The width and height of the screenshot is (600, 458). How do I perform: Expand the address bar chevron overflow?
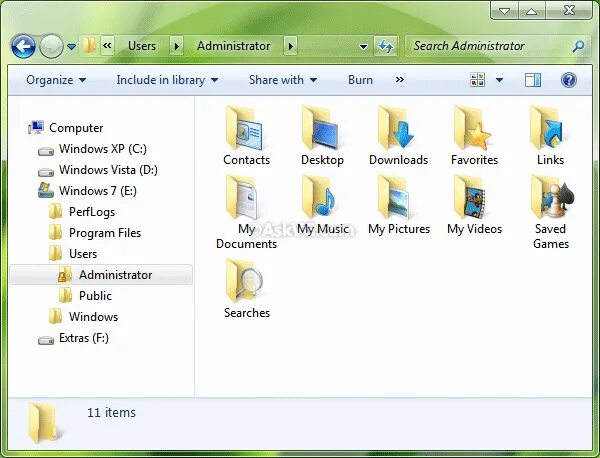(108, 46)
